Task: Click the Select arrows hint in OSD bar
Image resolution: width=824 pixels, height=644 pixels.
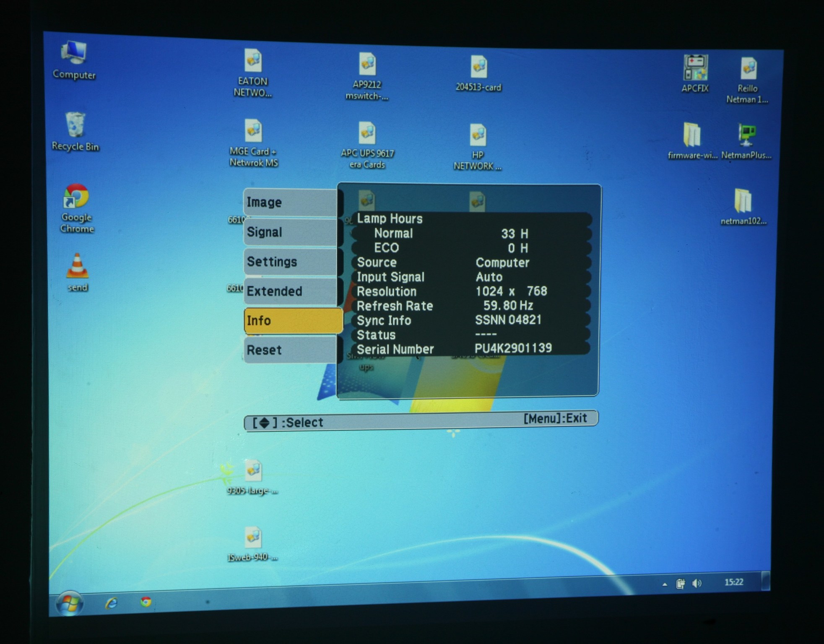Action: (288, 422)
